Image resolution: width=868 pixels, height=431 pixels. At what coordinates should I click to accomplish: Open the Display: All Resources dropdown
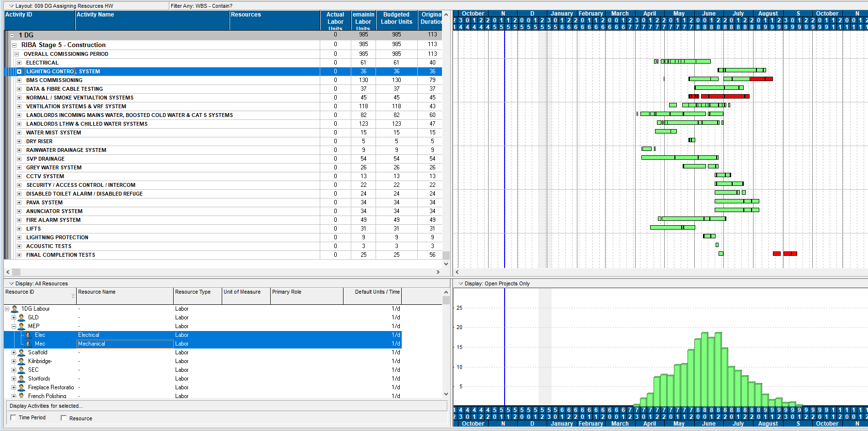(12, 283)
